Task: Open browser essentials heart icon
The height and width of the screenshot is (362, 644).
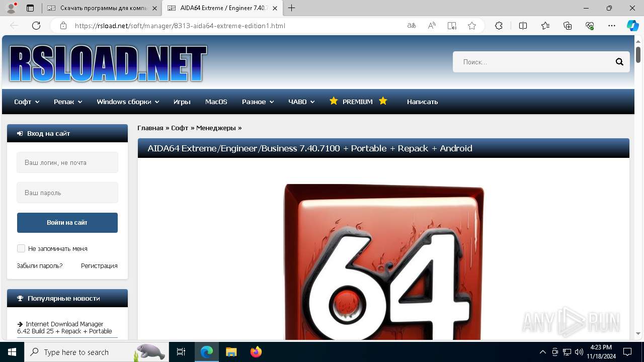Action: [590, 26]
